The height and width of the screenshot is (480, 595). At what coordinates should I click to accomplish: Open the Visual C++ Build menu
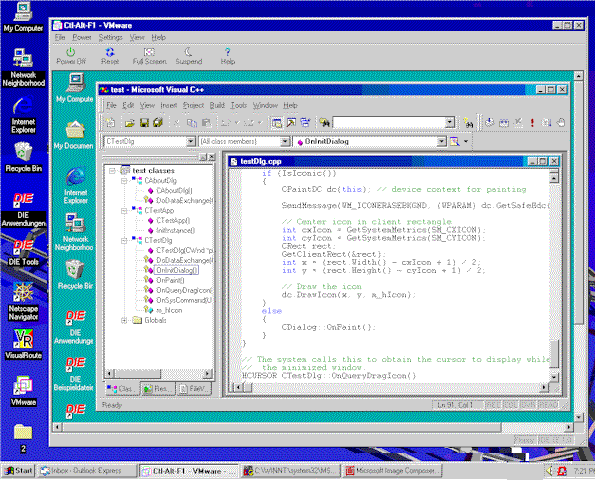[x=217, y=105]
